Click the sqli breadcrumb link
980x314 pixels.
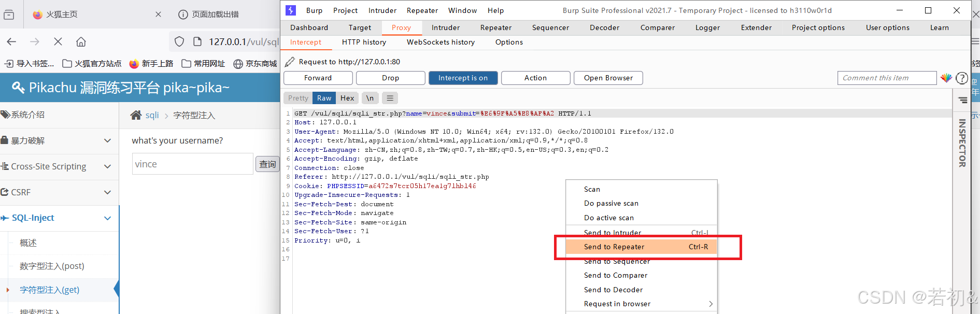tap(152, 115)
